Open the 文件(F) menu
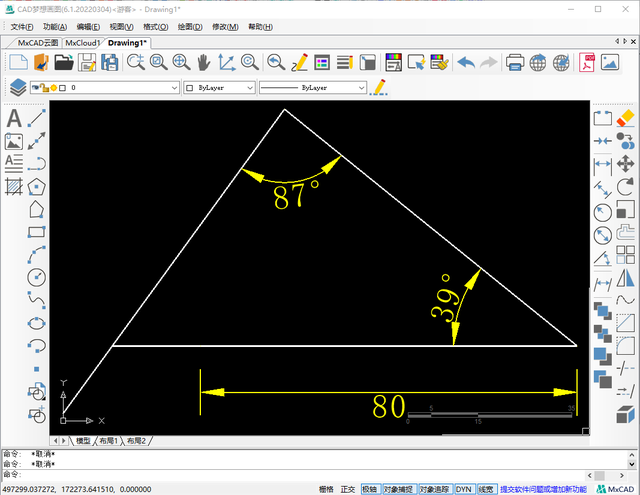The width and height of the screenshot is (640, 495). (22, 27)
